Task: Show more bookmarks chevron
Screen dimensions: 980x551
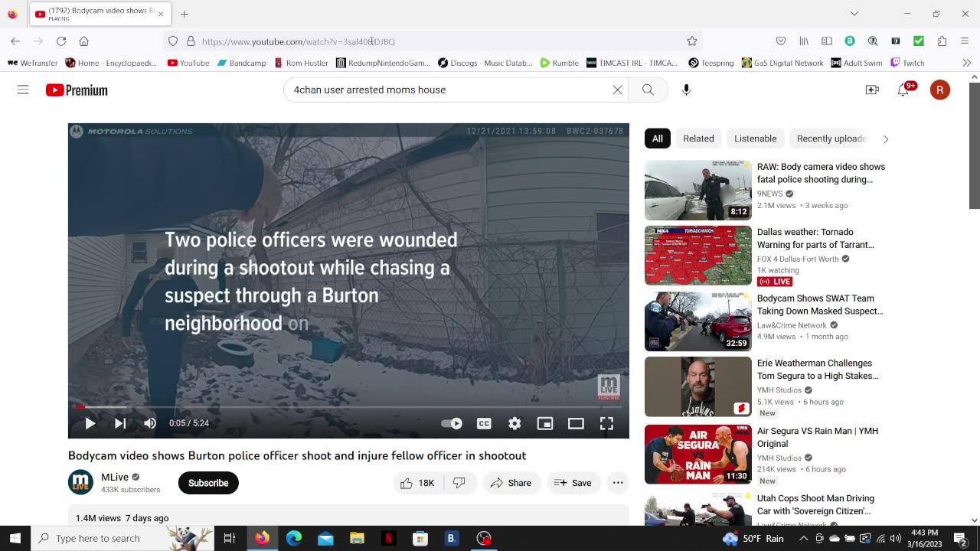Action: 966,63
